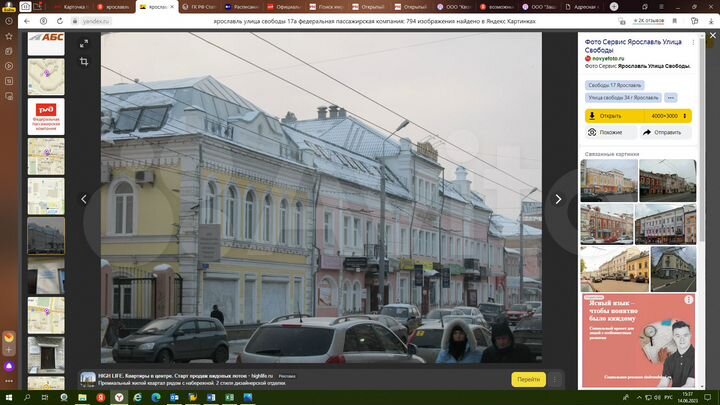Open history clock icon in sidebar
The image size is (720, 405).
pyautogui.click(x=9, y=21)
